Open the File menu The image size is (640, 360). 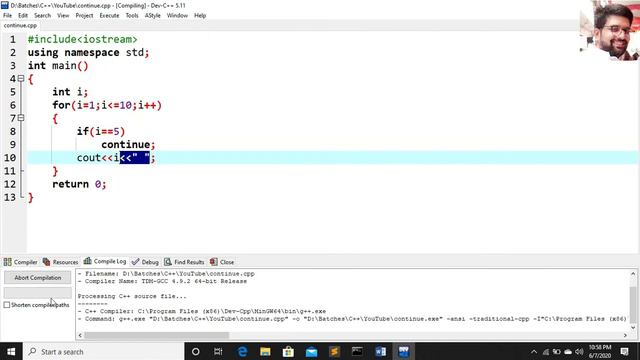pyautogui.click(x=7, y=16)
